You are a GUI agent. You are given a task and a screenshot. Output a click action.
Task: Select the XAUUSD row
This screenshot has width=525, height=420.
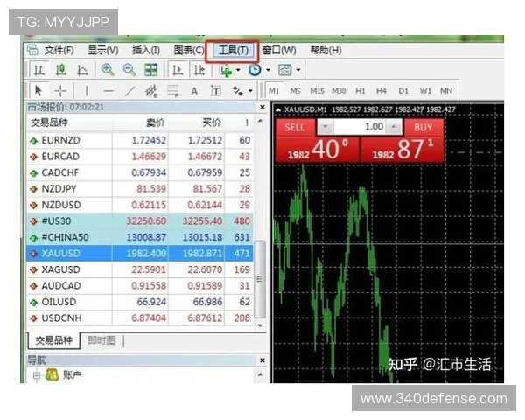(x=140, y=253)
